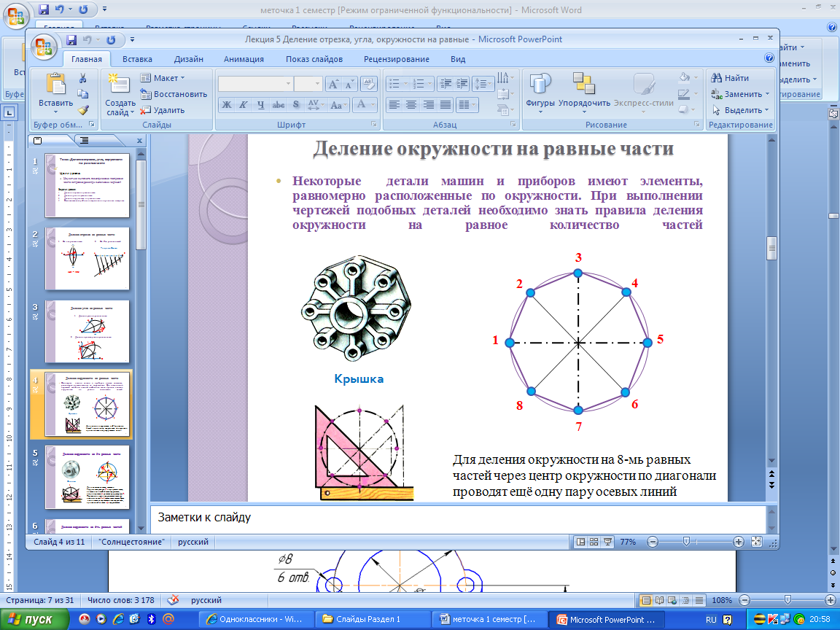Open Change Case (Aa) dropdown

(x=339, y=105)
